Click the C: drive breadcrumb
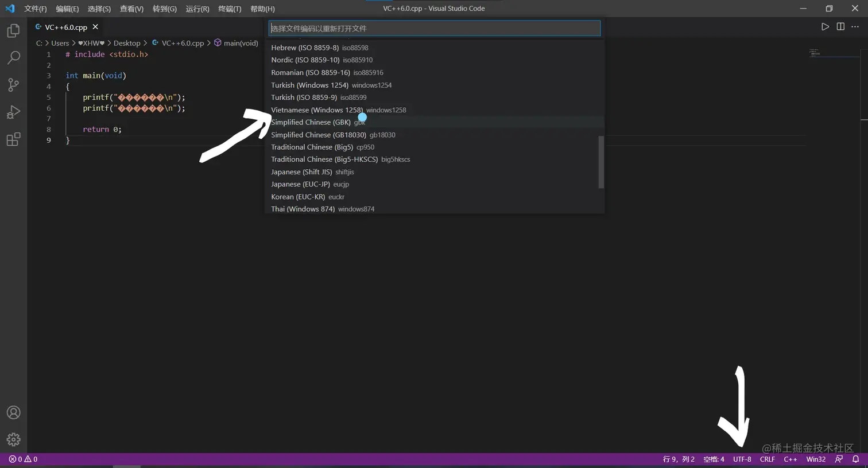This screenshot has height=468, width=868. coord(39,43)
